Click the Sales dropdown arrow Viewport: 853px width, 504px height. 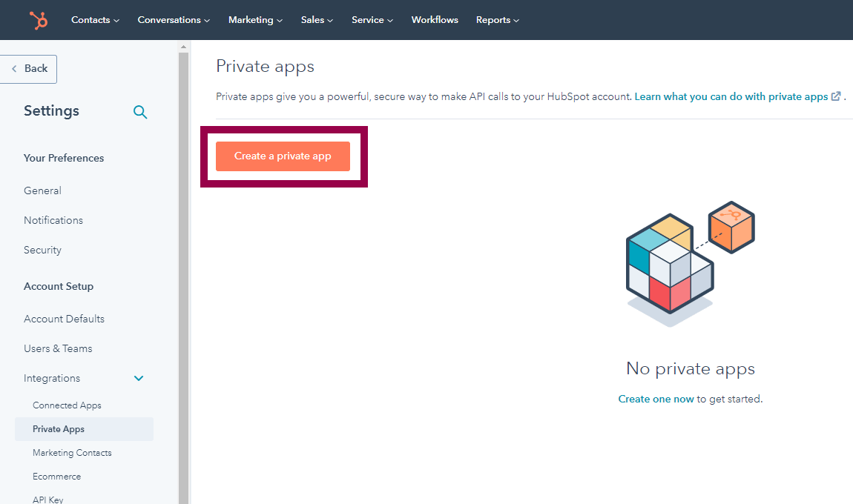[329, 20]
